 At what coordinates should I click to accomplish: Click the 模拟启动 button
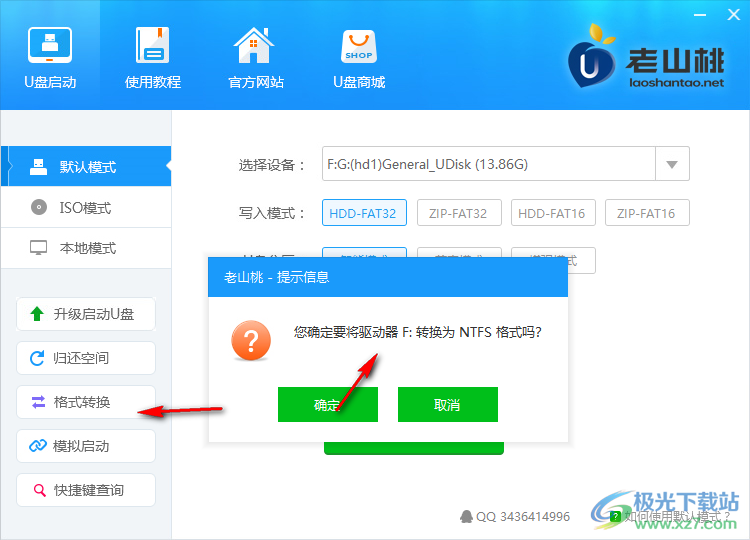[86, 446]
